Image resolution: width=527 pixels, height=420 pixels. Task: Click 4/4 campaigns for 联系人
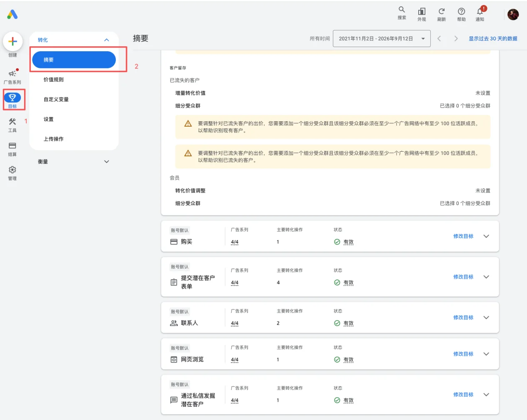235,323
